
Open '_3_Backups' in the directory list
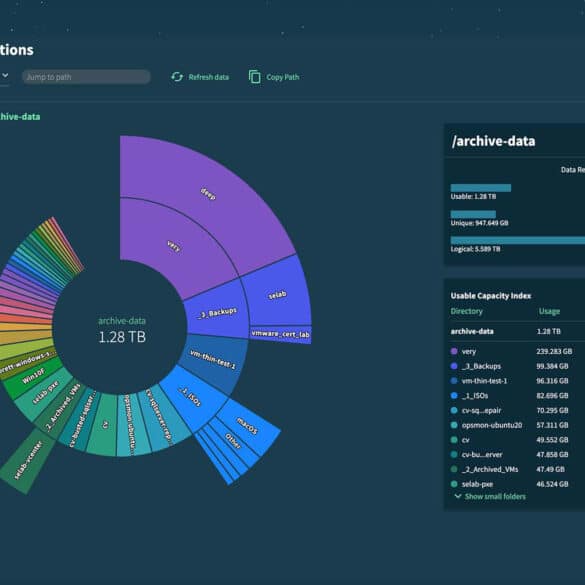(x=481, y=366)
